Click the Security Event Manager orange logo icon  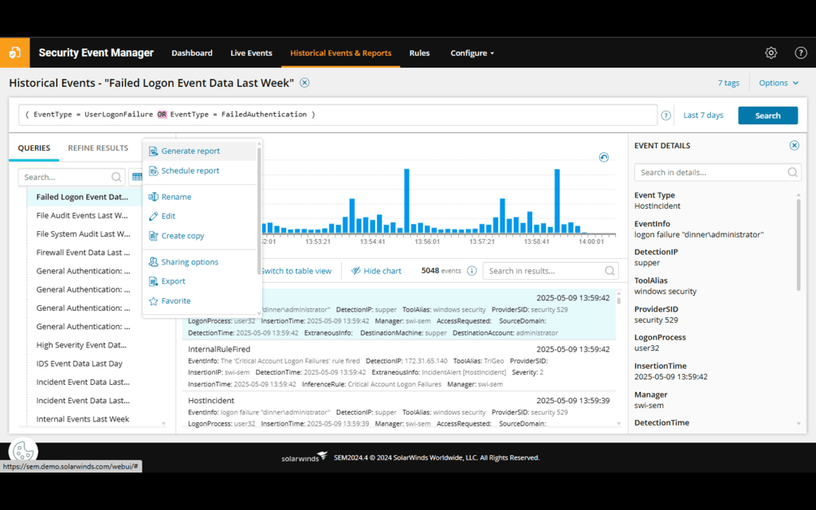tap(15, 53)
